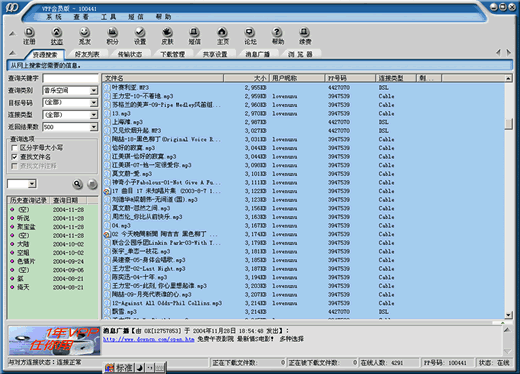Click browser icon on 02 今天 row
The image size is (520, 374).
(107, 234)
